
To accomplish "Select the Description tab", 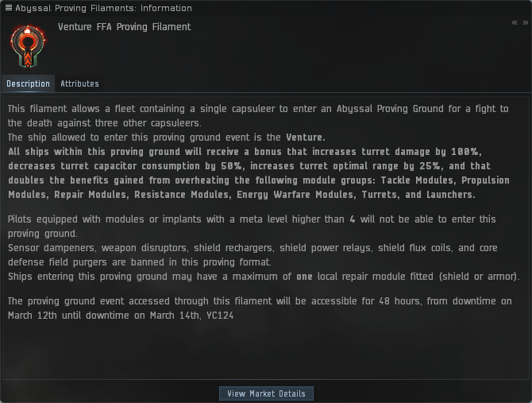I will pyautogui.click(x=28, y=83).
